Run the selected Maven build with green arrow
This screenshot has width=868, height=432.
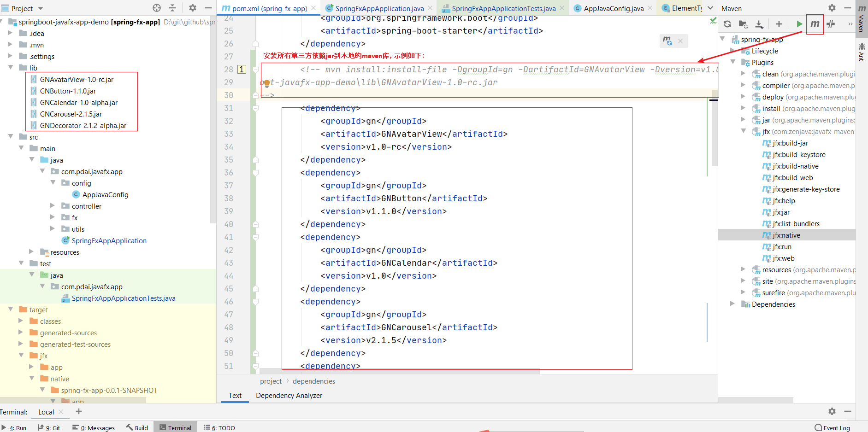tap(799, 24)
